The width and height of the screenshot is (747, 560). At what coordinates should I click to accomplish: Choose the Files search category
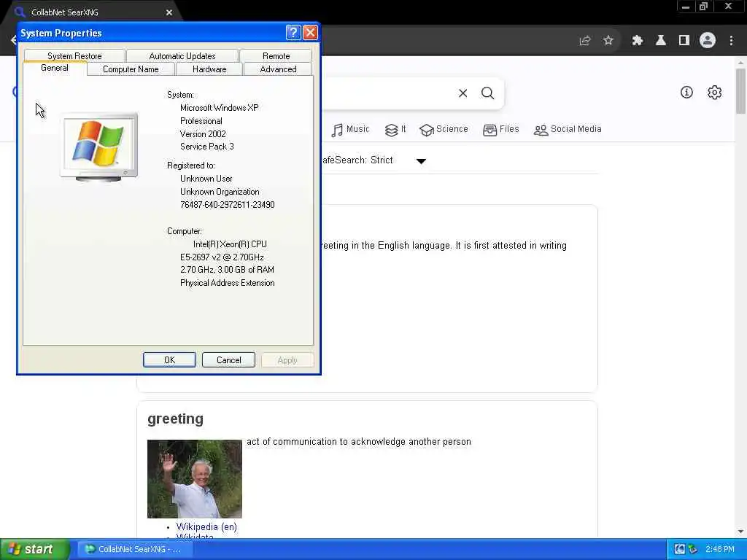(500, 129)
